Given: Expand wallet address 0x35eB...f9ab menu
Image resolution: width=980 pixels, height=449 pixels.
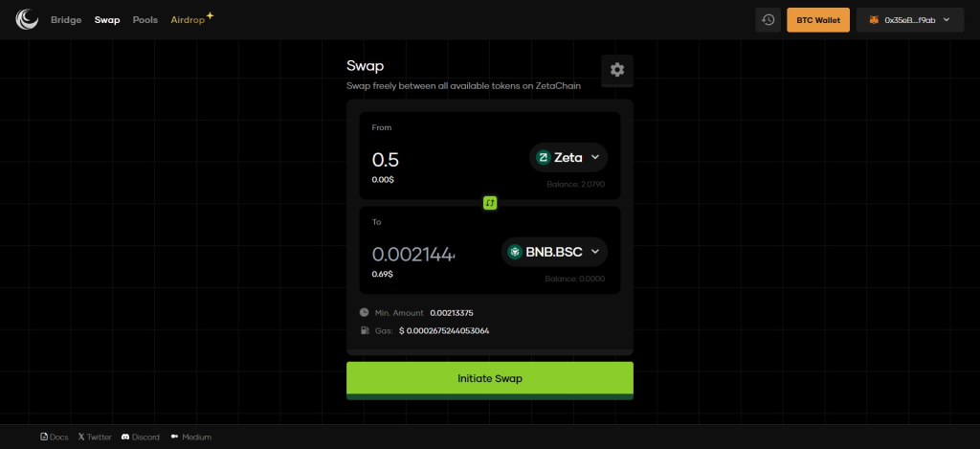Looking at the screenshot, I should (x=910, y=20).
